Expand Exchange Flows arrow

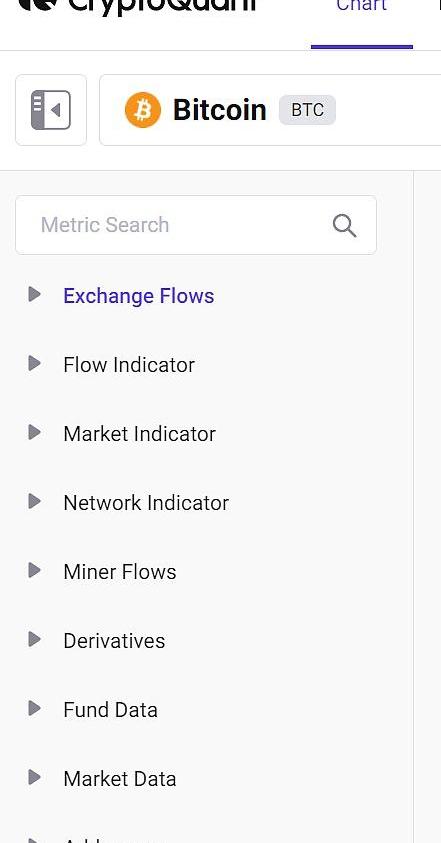click(34, 294)
